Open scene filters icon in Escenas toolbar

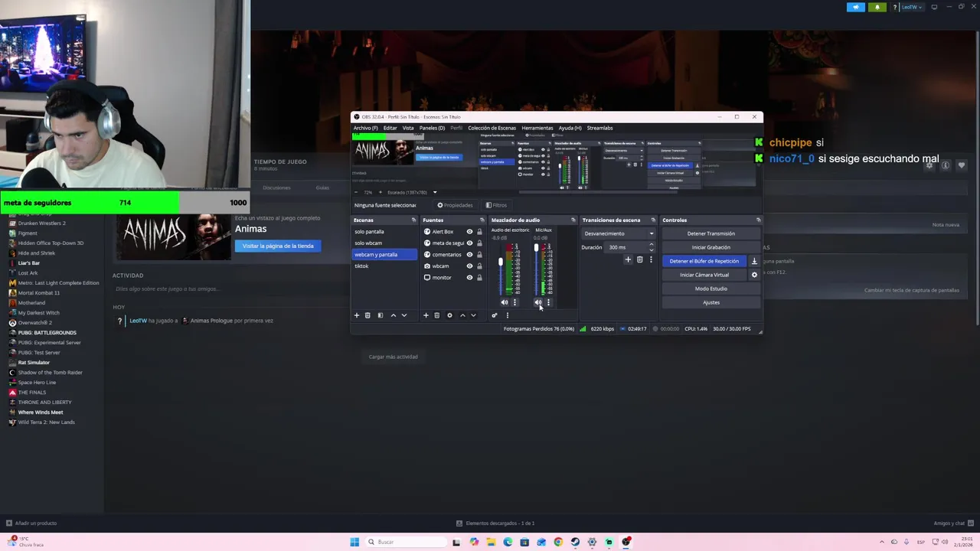(x=380, y=315)
